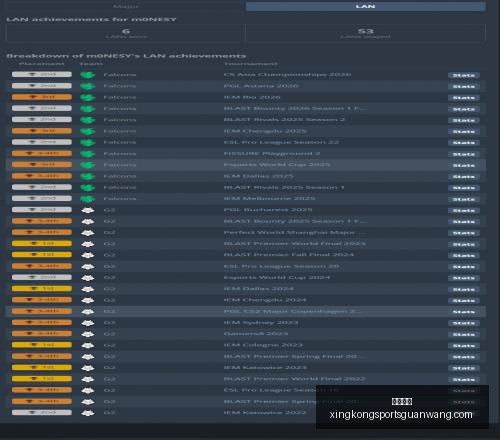Screen dimensions: 500x440
Task: Open Stats for CS Asia Championships 2026
Action: coord(464,75)
